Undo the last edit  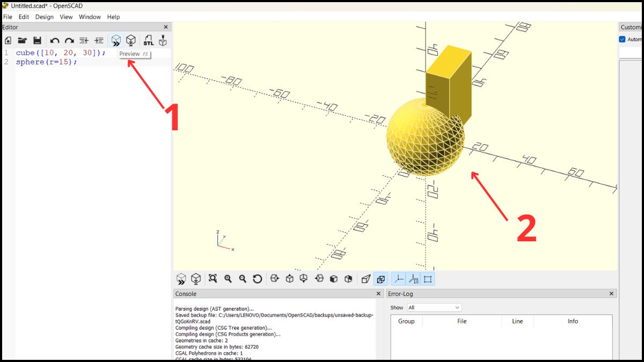tap(55, 40)
